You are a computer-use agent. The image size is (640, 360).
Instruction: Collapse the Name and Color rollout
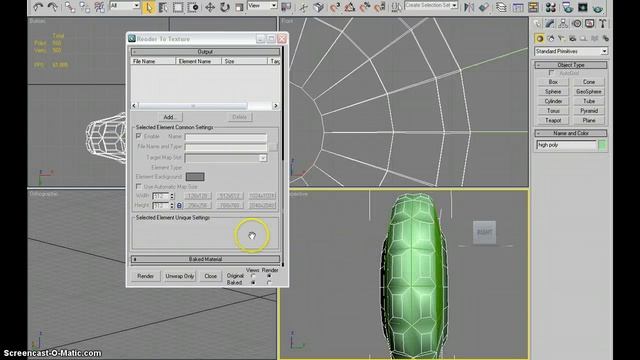click(571, 133)
